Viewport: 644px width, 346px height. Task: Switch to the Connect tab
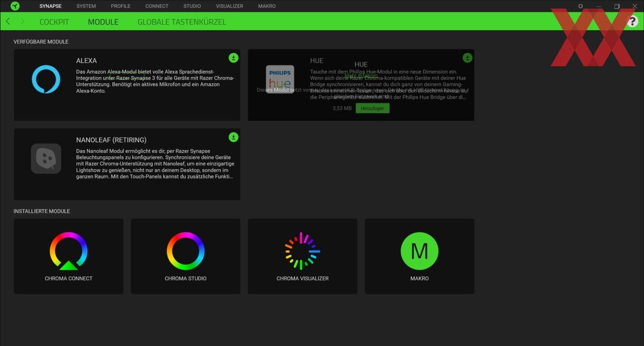157,6
